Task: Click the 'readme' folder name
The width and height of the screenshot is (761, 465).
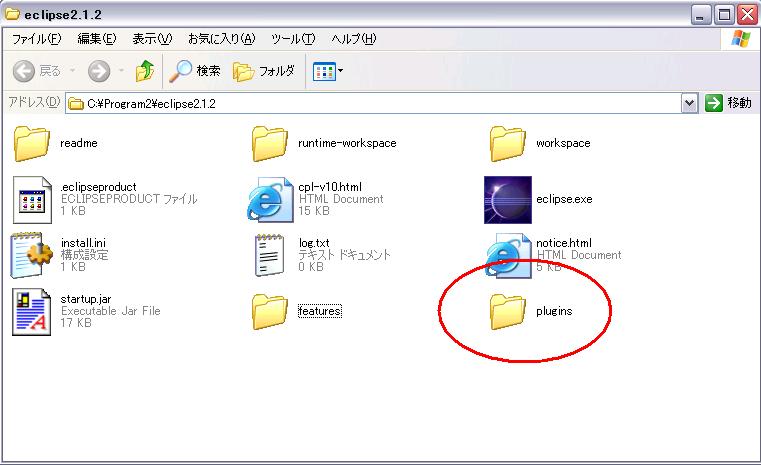Action: coord(79,143)
